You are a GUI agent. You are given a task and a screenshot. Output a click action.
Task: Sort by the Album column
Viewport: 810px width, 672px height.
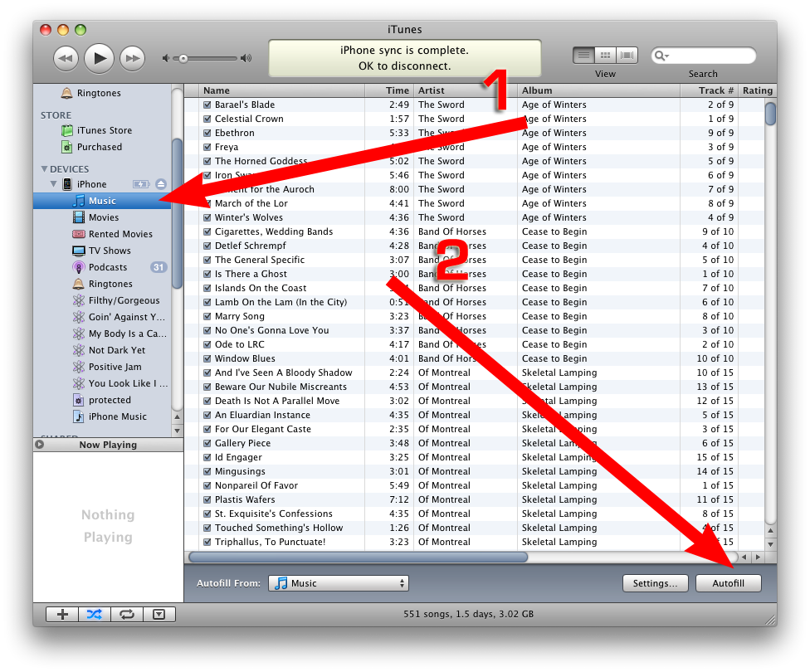click(x=598, y=90)
